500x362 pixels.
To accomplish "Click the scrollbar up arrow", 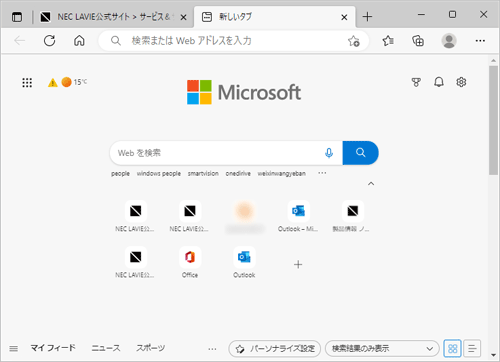I will point(493,61).
